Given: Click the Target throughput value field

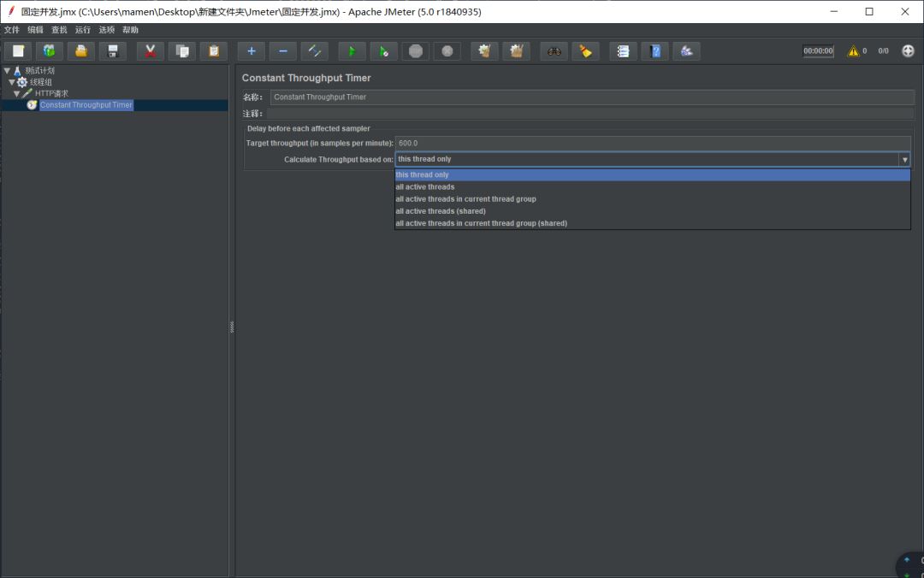Looking at the screenshot, I should coord(653,143).
